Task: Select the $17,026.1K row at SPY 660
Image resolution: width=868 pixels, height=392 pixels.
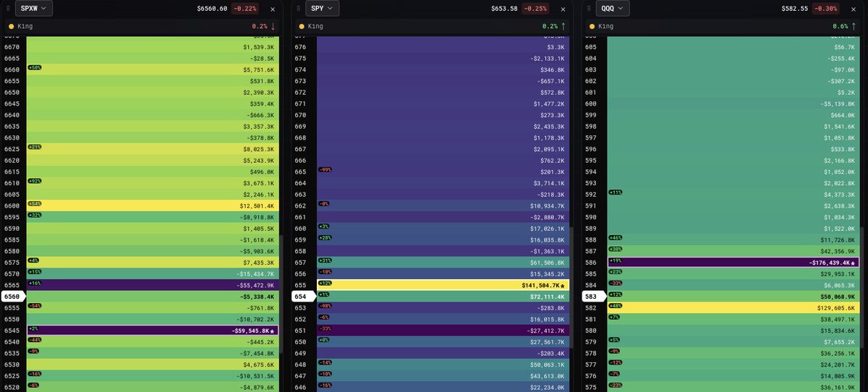Action: [x=443, y=229]
